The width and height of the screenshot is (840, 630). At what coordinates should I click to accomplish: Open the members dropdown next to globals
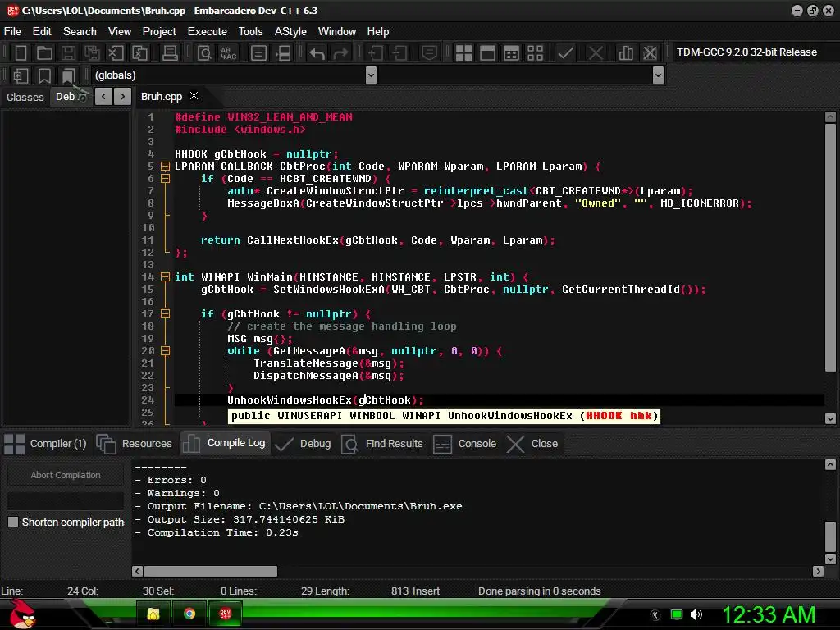point(659,75)
